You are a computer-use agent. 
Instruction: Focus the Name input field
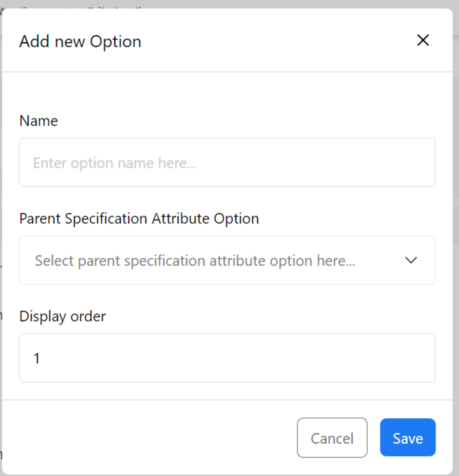(x=227, y=162)
